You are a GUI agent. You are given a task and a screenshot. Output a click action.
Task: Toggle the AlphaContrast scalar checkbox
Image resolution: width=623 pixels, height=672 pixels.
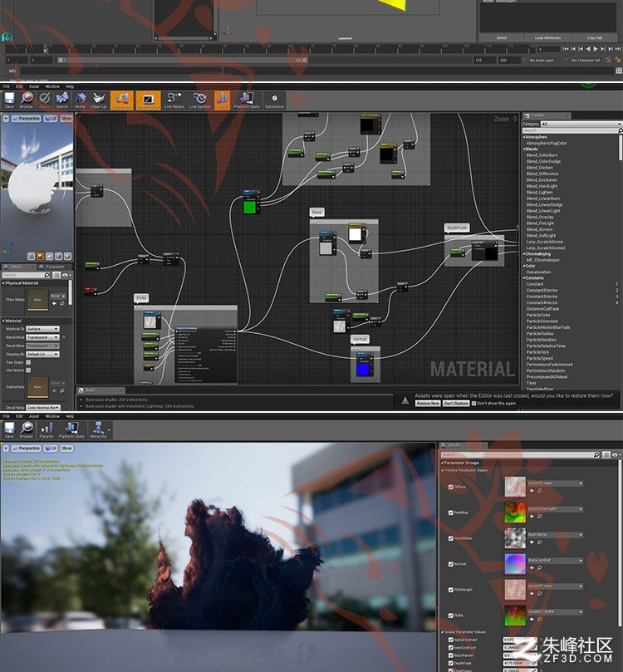[x=451, y=640]
